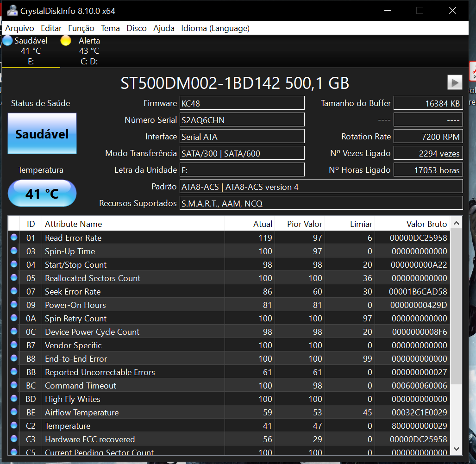Click the Airflow Temperature attribute name
This screenshot has width=476, height=464.
click(81, 413)
